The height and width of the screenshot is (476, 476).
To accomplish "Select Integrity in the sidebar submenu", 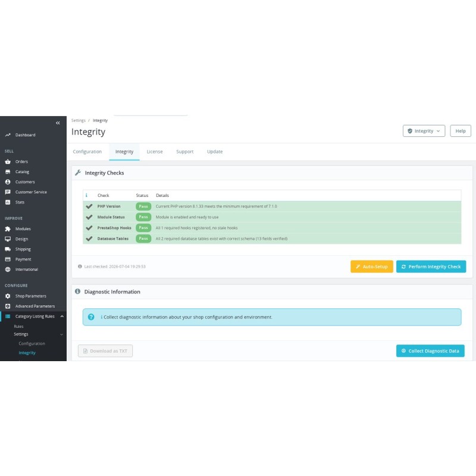I will click(x=27, y=353).
